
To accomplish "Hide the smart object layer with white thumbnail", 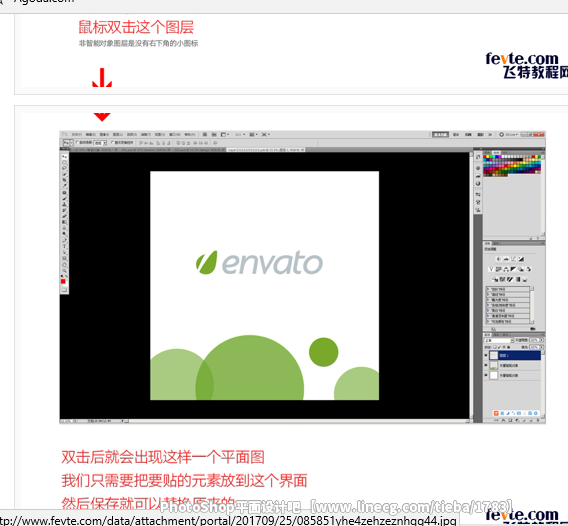I will [486, 375].
